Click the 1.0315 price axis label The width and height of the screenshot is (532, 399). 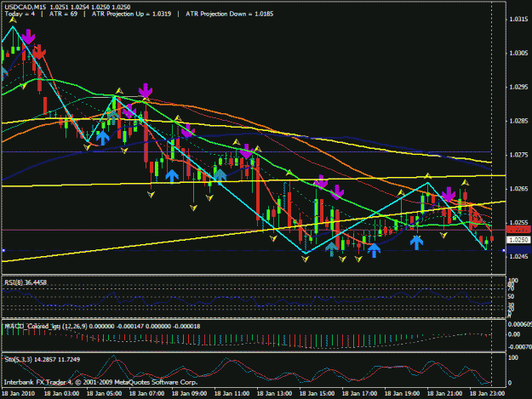(518, 19)
